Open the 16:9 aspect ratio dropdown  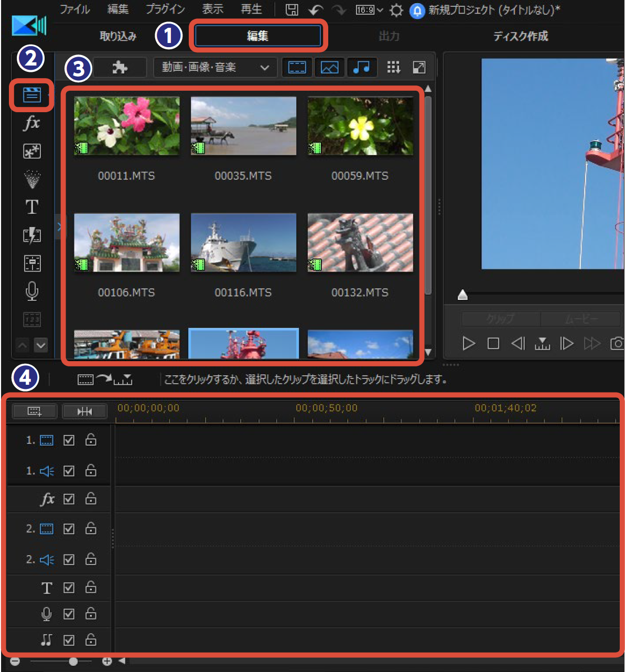(369, 10)
